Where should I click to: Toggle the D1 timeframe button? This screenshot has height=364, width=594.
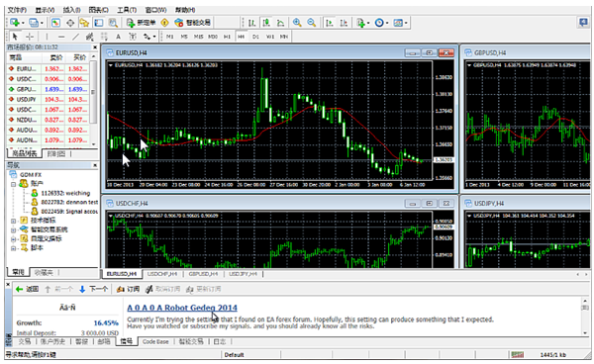(255, 37)
